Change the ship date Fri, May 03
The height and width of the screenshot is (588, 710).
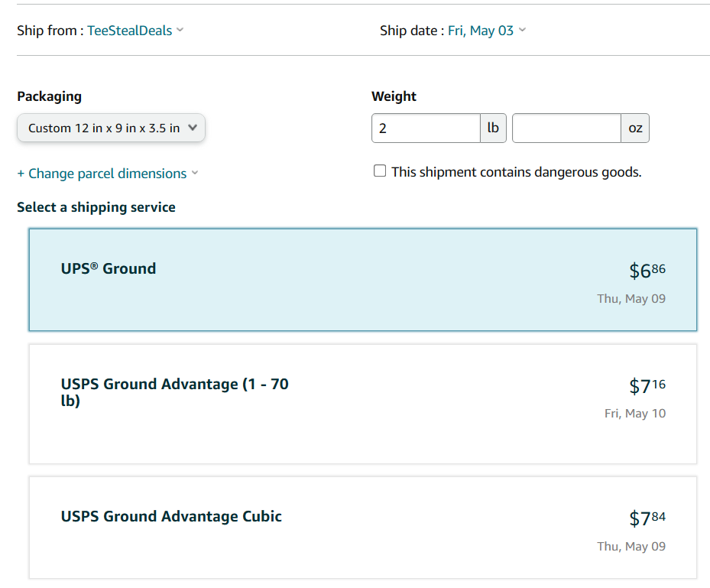tap(487, 31)
